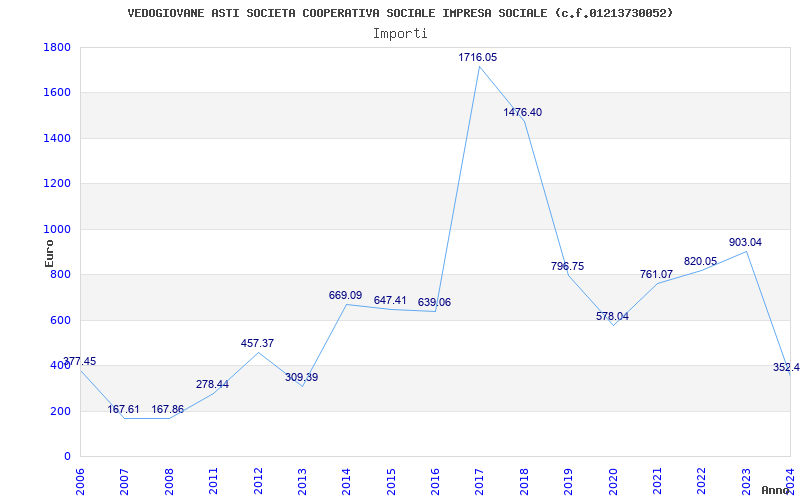Image resolution: width=800 pixels, height=500 pixels.
Task: Select the 1476.40 data label
Action: coord(522,112)
